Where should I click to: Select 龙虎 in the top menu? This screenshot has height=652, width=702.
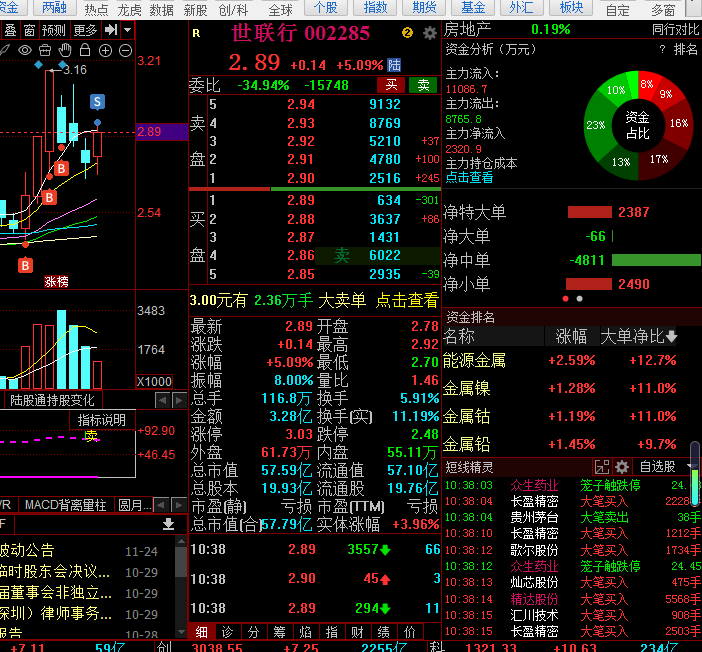pos(130,10)
